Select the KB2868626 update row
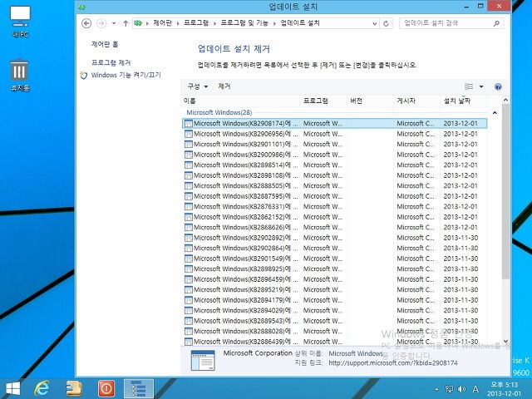This screenshot has height=399, width=532. coord(334,227)
